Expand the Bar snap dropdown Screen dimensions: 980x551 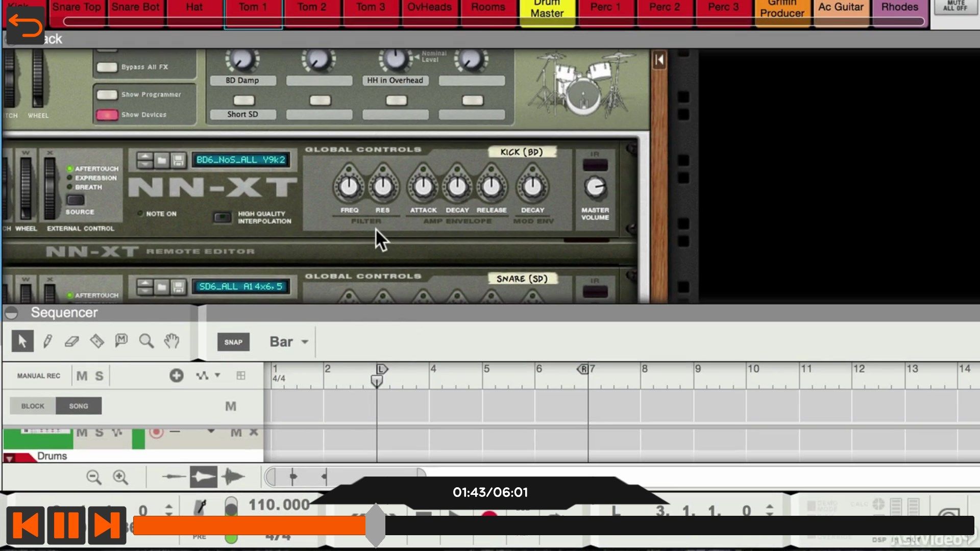click(x=304, y=342)
